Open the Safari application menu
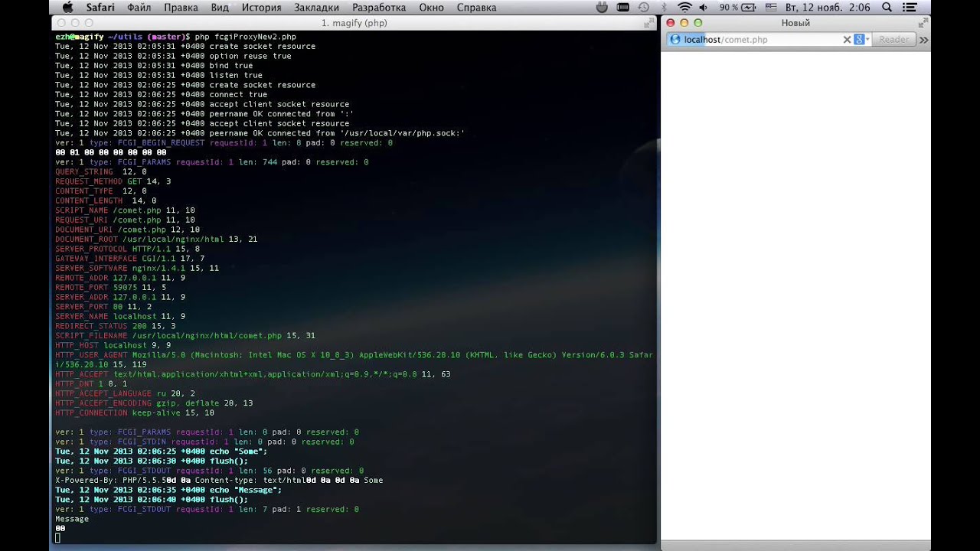Viewport: 980px width, 551px height. pos(100,7)
